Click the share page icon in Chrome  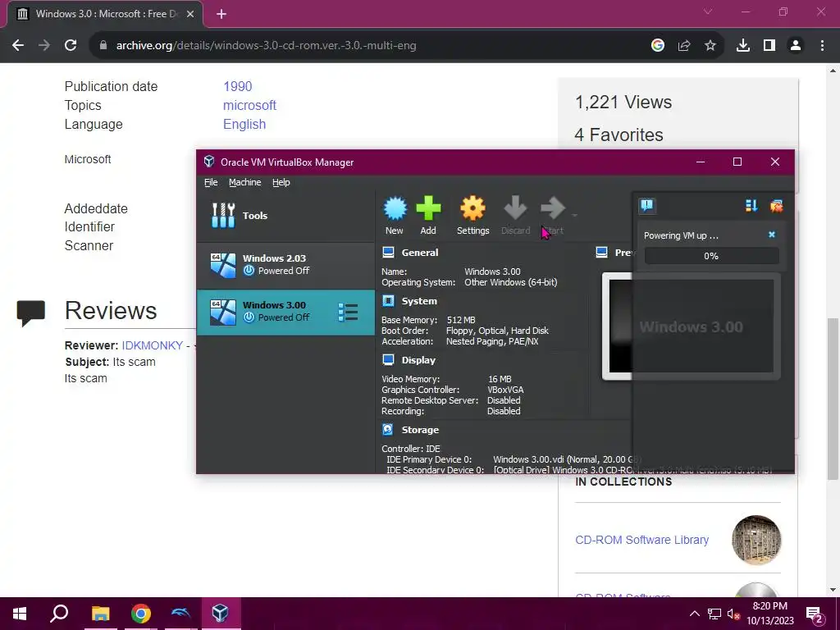[x=684, y=46]
